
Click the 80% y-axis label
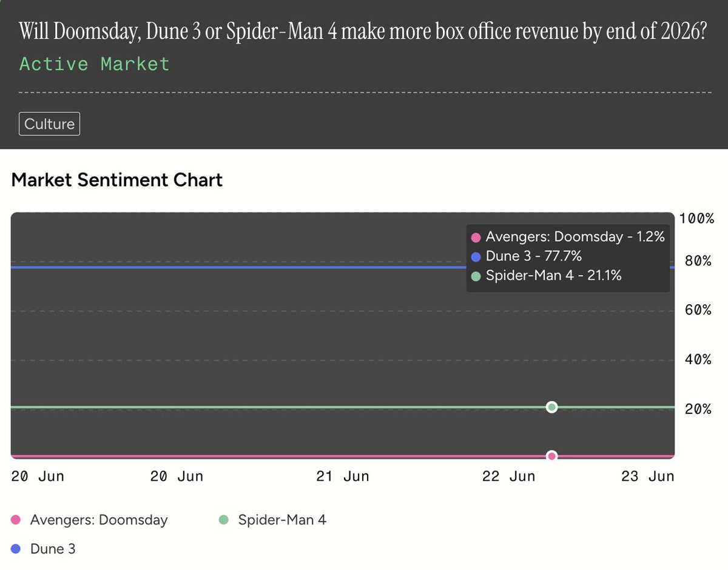[699, 261]
